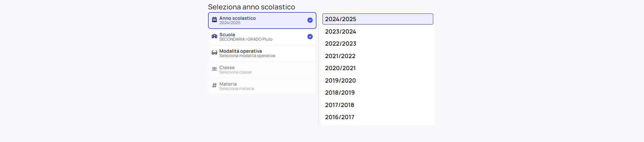The height and width of the screenshot is (142, 644).
Task: Choose school year 2023/2024
Action: coord(378,32)
